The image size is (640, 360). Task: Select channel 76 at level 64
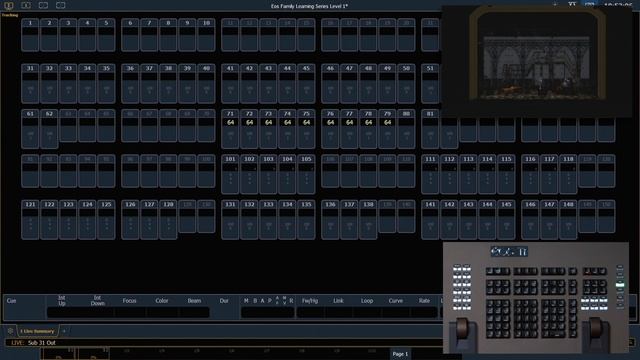click(x=330, y=129)
